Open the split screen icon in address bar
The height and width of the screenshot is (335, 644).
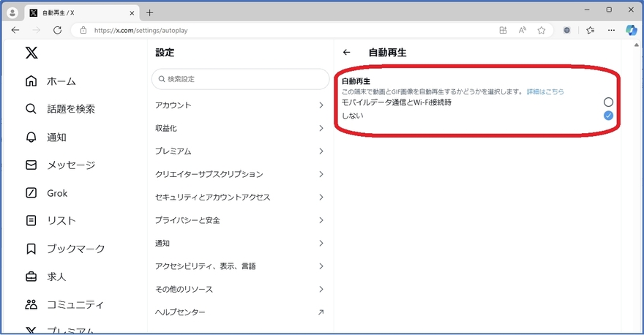tap(503, 30)
